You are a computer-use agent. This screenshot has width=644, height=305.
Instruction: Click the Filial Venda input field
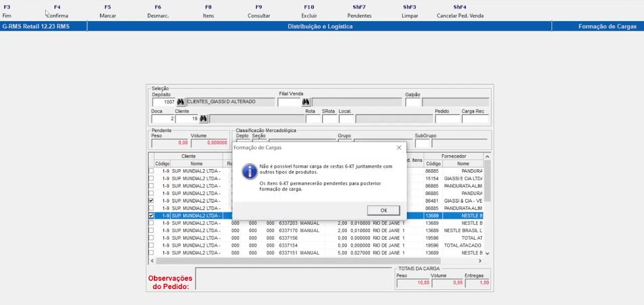(x=289, y=102)
